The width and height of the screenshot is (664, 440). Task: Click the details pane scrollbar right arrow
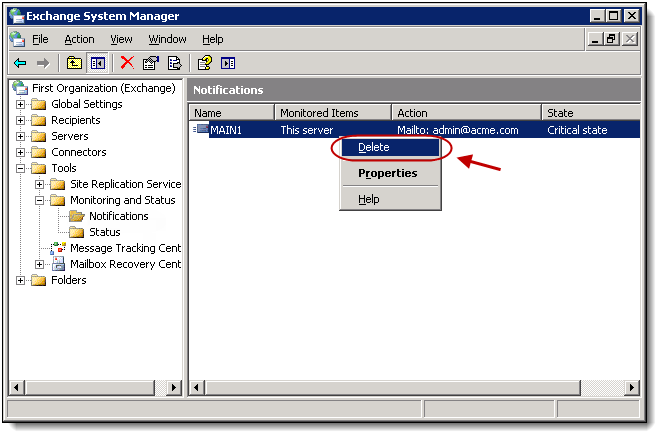(632, 387)
